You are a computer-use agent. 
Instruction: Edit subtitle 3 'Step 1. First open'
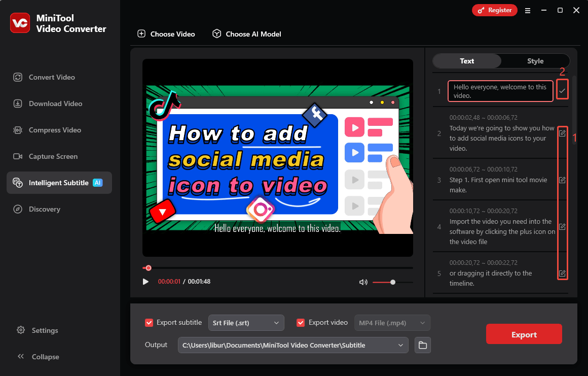point(562,180)
